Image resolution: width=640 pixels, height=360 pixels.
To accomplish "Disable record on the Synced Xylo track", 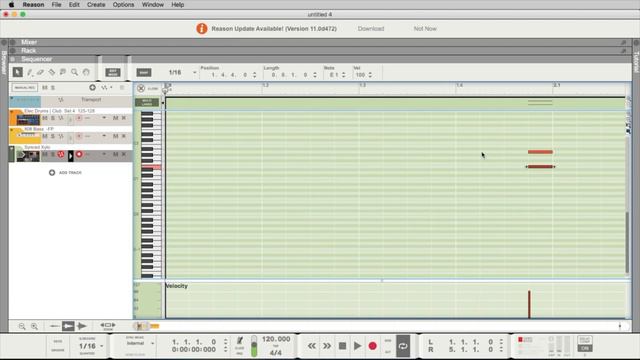I will (79, 154).
